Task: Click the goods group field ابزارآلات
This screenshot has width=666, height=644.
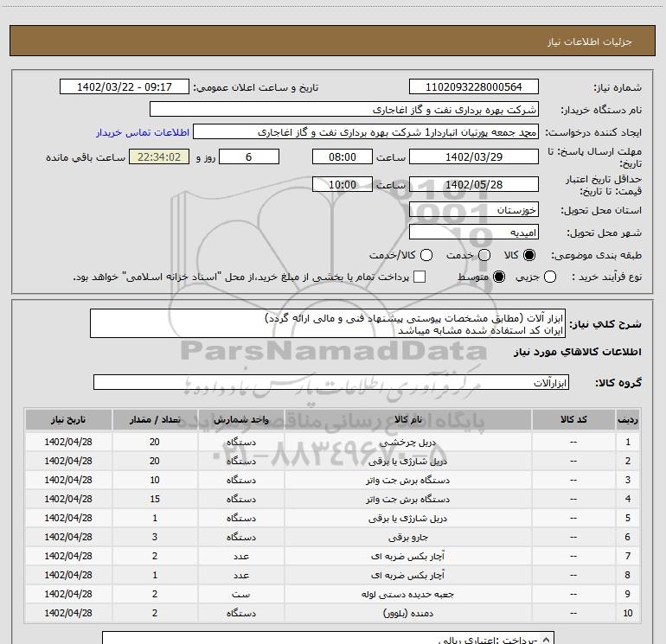Action: (x=331, y=382)
